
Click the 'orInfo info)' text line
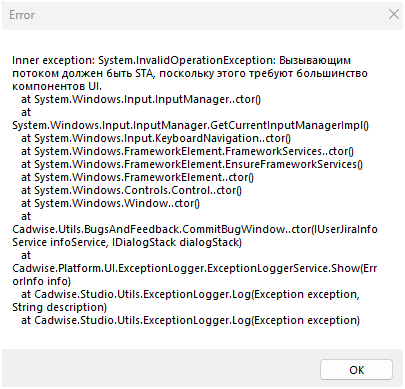coord(42,281)
